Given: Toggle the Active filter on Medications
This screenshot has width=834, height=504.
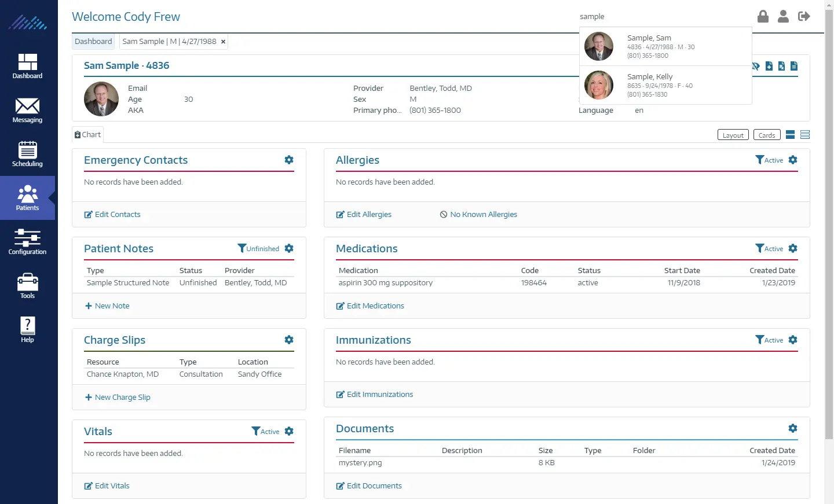Looking at the screenshot, I should coord(771,248).
